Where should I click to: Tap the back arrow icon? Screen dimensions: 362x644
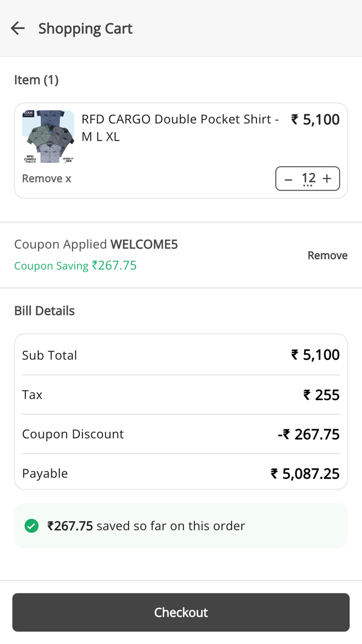(18, 28)
